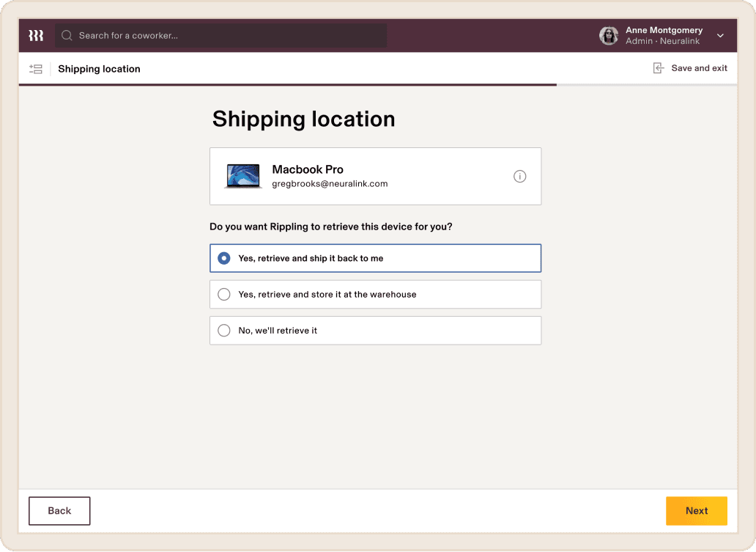Click Anne Montgomery's profile avatar
This screenshot has height=552, width=756.
coord(609,35)
